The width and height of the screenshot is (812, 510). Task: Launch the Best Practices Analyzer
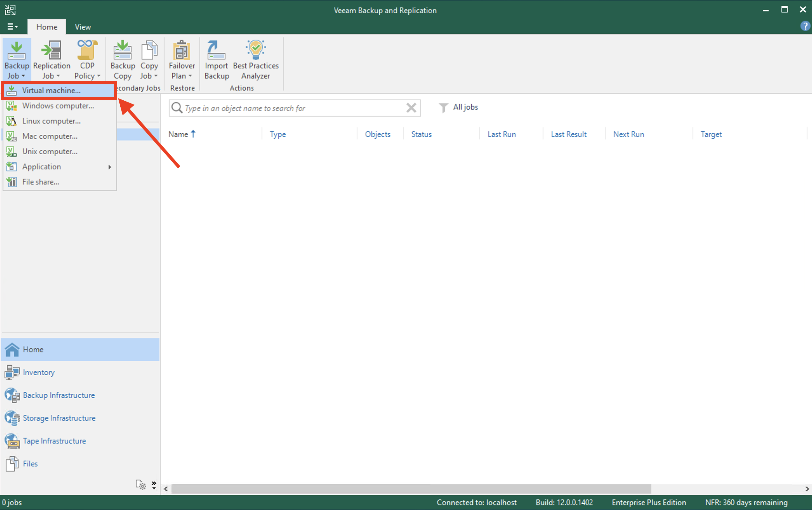(256, 60)
